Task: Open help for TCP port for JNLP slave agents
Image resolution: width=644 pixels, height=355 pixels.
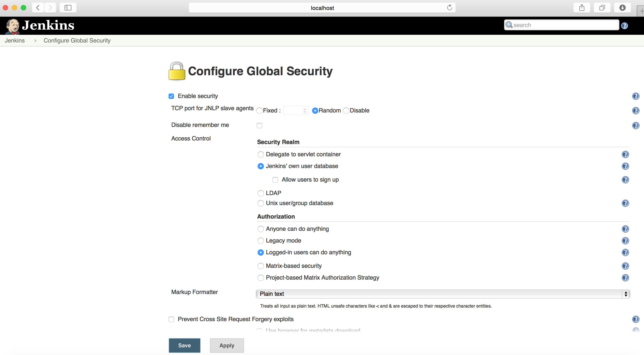Action: point(635,111)
